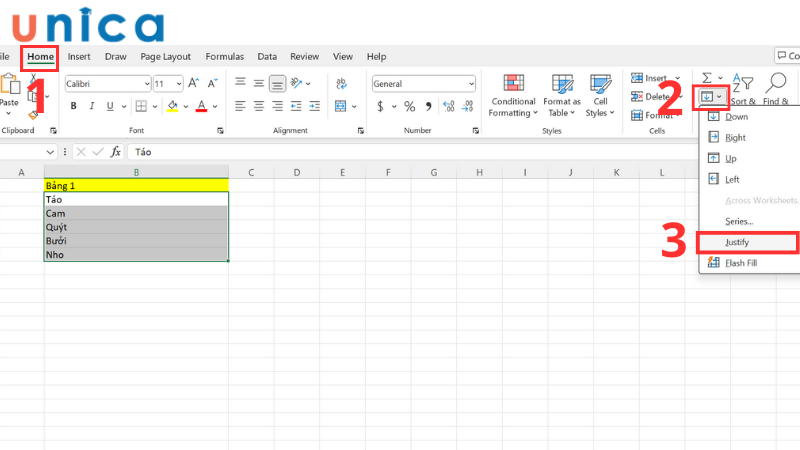Open the Calibri font name dropdown
800x450 pixels.
tap(147, 84)
